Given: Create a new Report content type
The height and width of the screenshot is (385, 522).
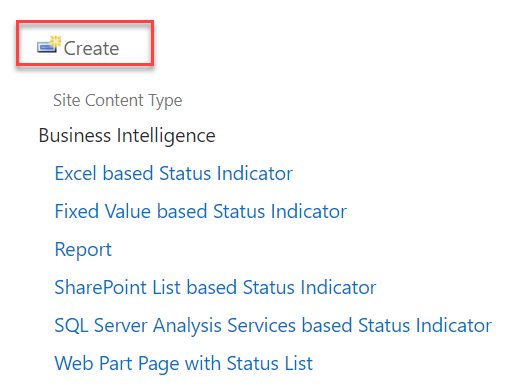Looking at the screenshot, I should point(83,250).
